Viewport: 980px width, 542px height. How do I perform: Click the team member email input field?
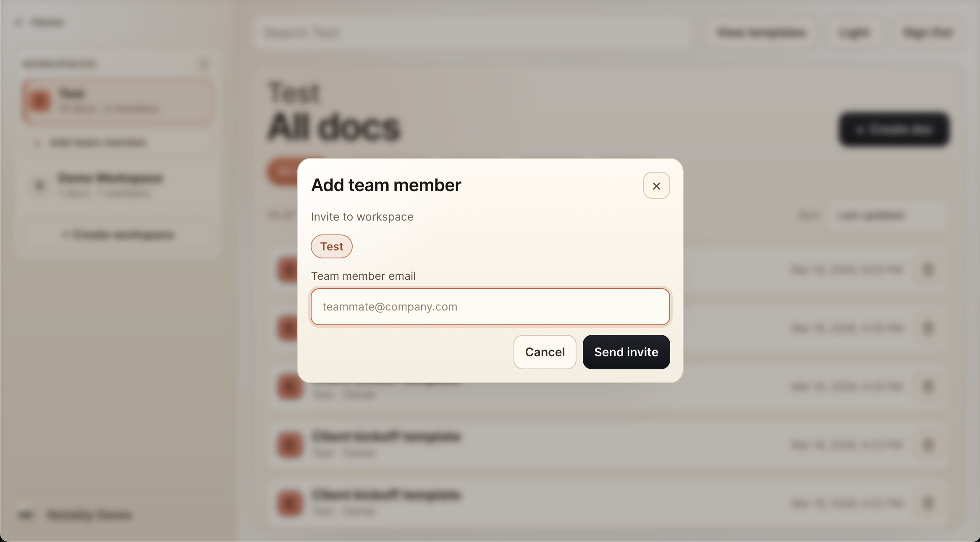(x=490, y=307)
